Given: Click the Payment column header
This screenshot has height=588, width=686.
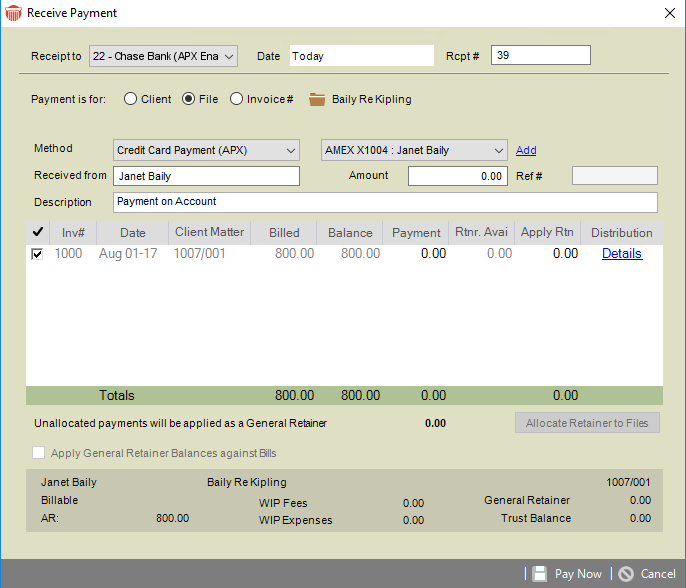Looking at the screenshot, I should coord(416,232).
